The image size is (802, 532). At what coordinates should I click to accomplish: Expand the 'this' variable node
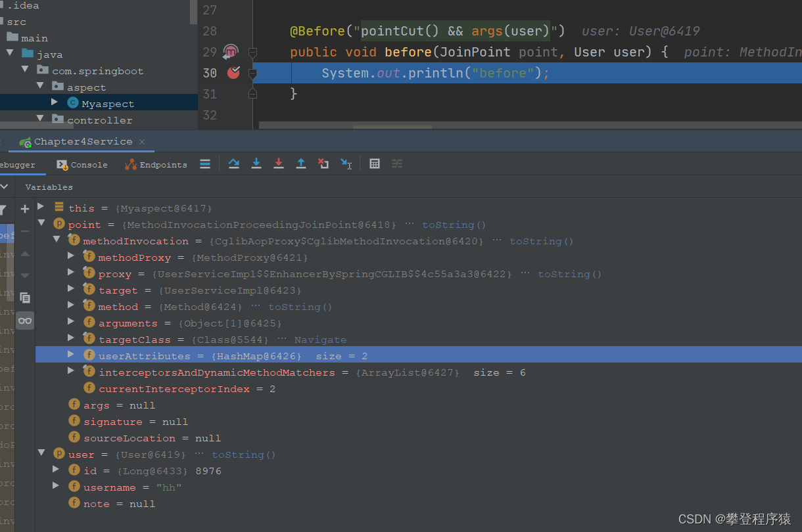click(x=41, y=207)
